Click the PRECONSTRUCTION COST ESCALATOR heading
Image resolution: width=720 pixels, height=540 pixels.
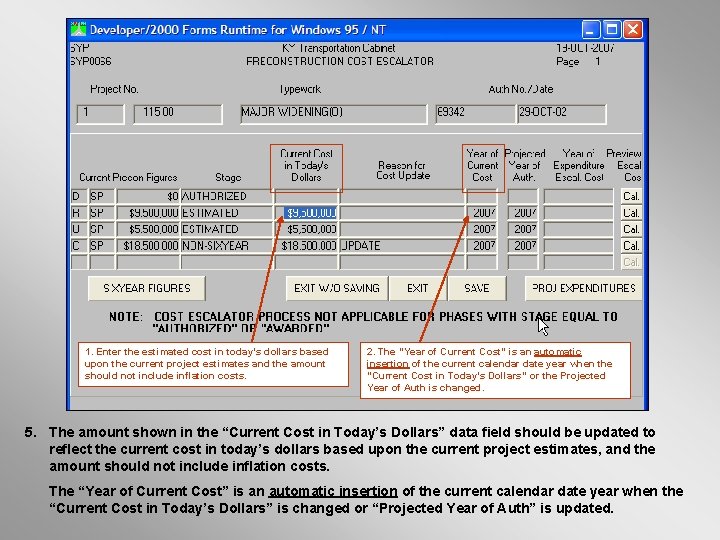340,61
